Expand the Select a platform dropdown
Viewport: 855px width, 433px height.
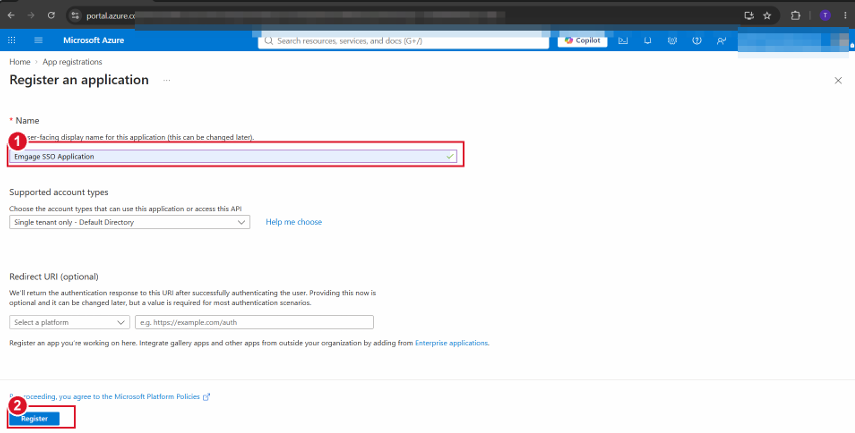69,322
